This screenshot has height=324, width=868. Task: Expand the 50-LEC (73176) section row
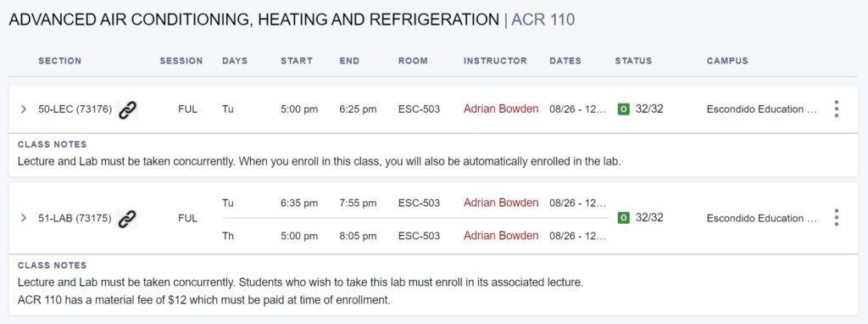tap(23, 109)
